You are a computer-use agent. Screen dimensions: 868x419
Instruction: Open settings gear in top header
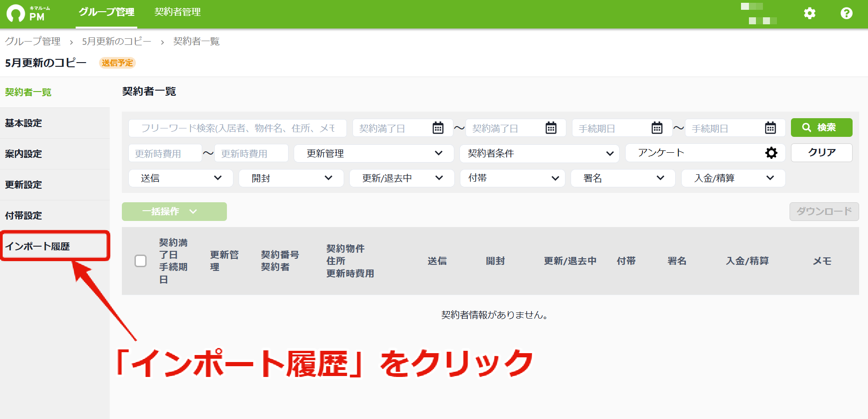tap(810, 13)
